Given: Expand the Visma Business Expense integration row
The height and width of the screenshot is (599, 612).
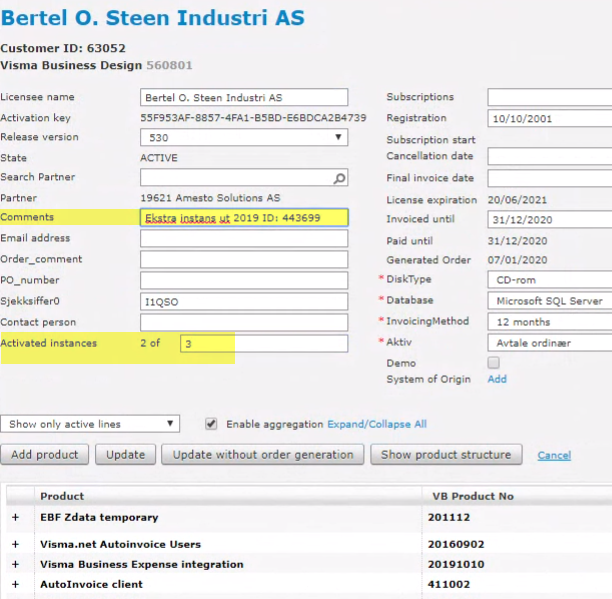Looking at the screenshot, I should tap(15, 564).
